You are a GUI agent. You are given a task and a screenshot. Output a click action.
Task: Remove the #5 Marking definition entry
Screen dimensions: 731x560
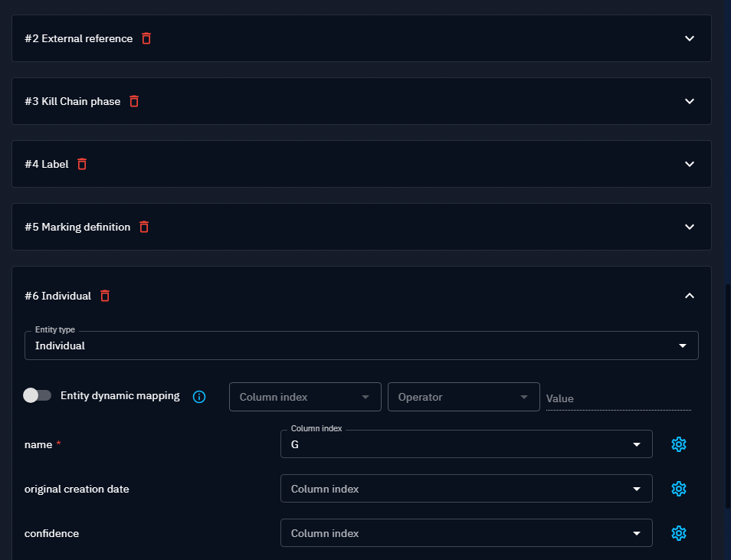click(144, 227)
